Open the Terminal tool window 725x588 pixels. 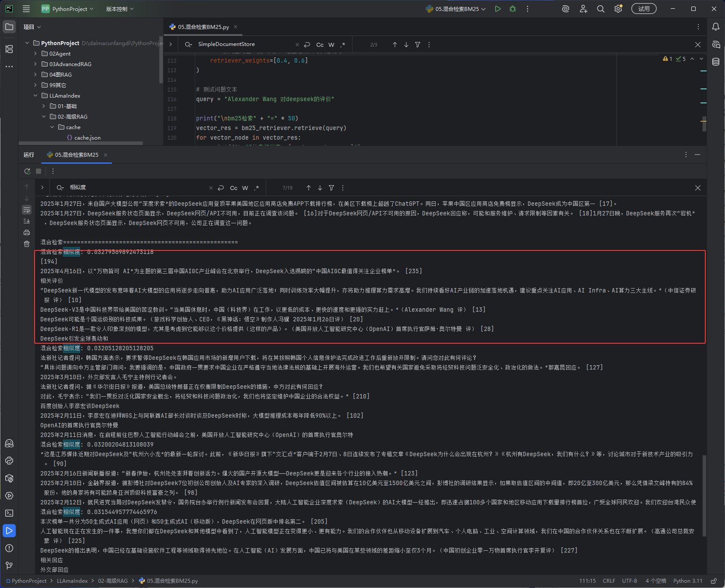pyautogui.click(x=9, y=513)
